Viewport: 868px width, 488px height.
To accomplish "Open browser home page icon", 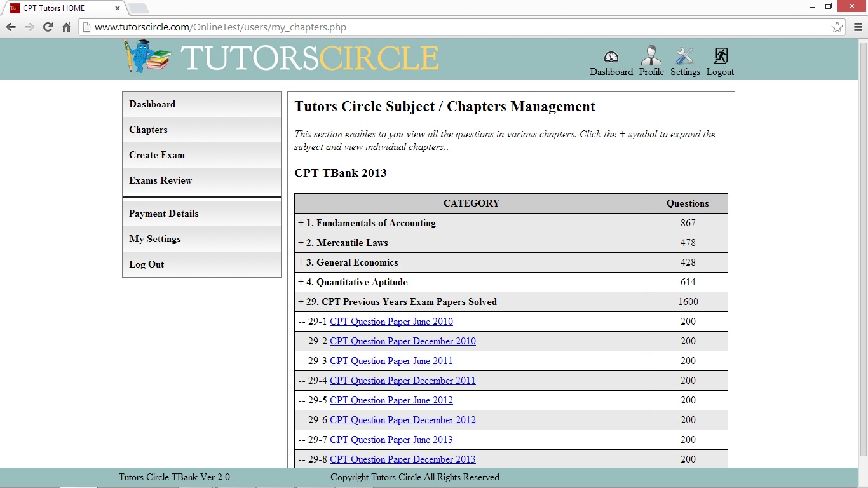I will click(x=66, y=27).
